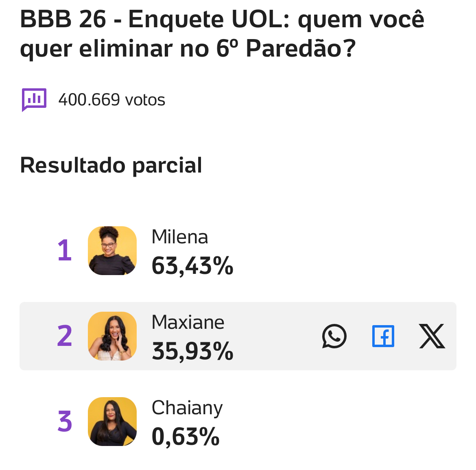The width and height of the screenshot is (476, 470).
Task: Share Maxiane's result on Facebook
Action: tap(383, 336)
